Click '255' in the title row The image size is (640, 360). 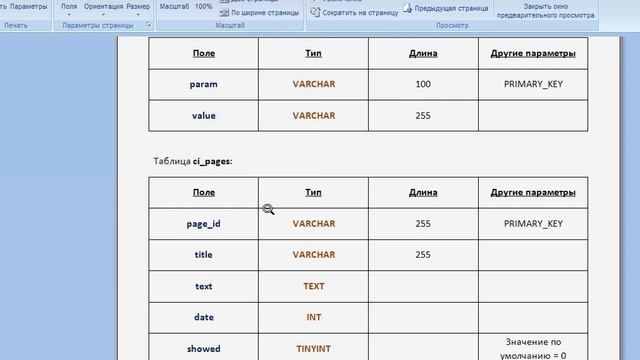click(423, 255)
